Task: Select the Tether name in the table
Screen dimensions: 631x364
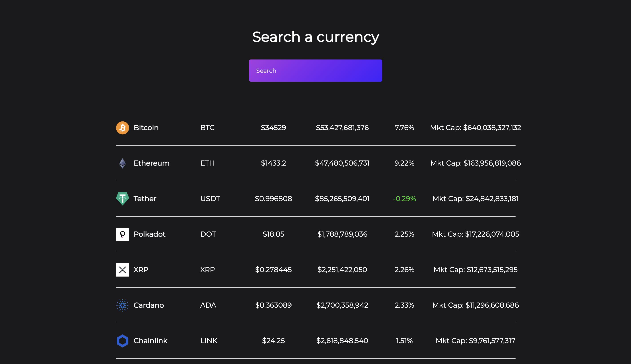Action: tap(145, 199)
